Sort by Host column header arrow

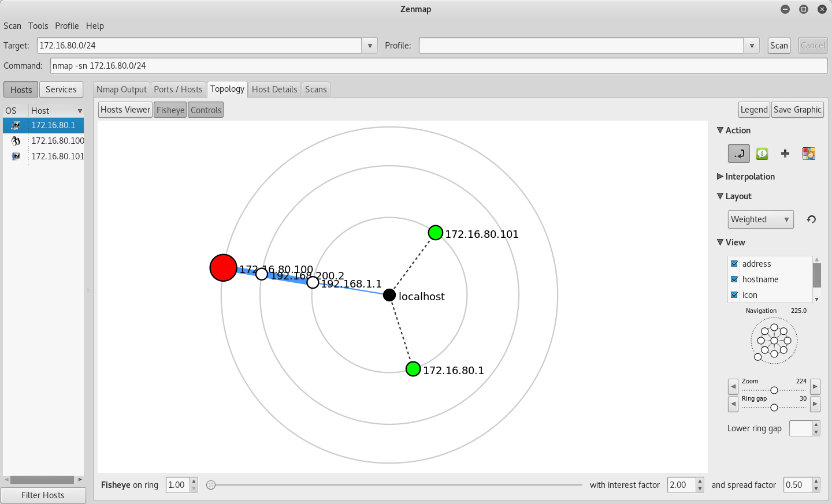click(80, 111)
